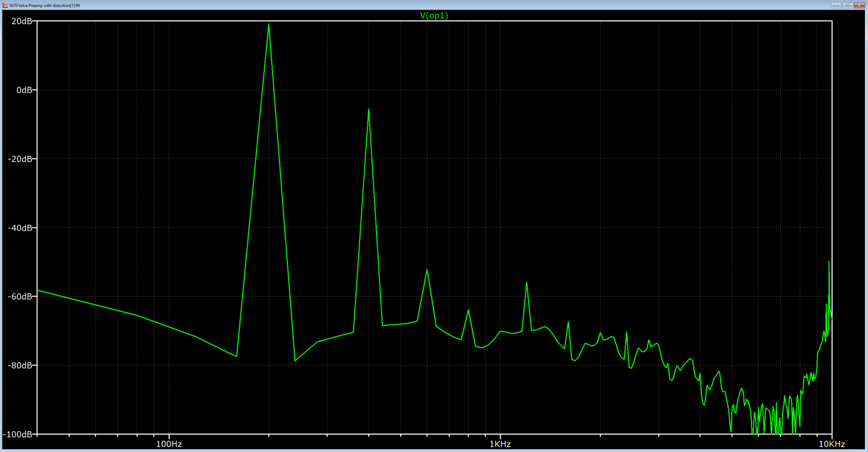Click the window title bar file name
This screenshot has width=868, height=452.
pos(45,6)
